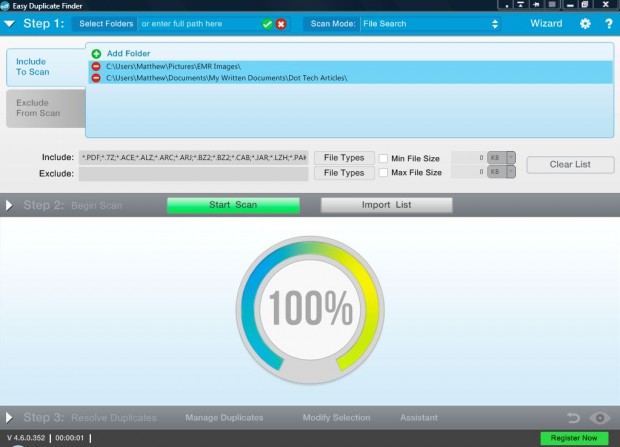
Task: Click the Step 2: Begin Scan label
Action: point(72,205)
